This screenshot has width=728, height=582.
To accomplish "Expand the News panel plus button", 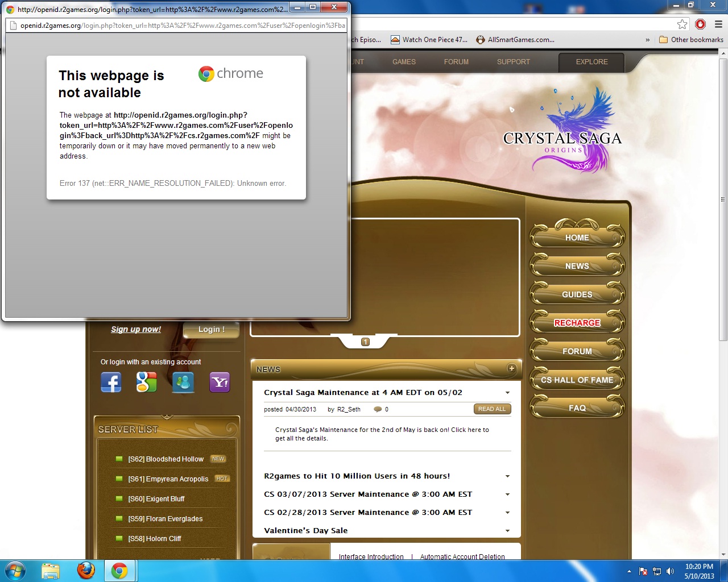I will pos(511,368).
